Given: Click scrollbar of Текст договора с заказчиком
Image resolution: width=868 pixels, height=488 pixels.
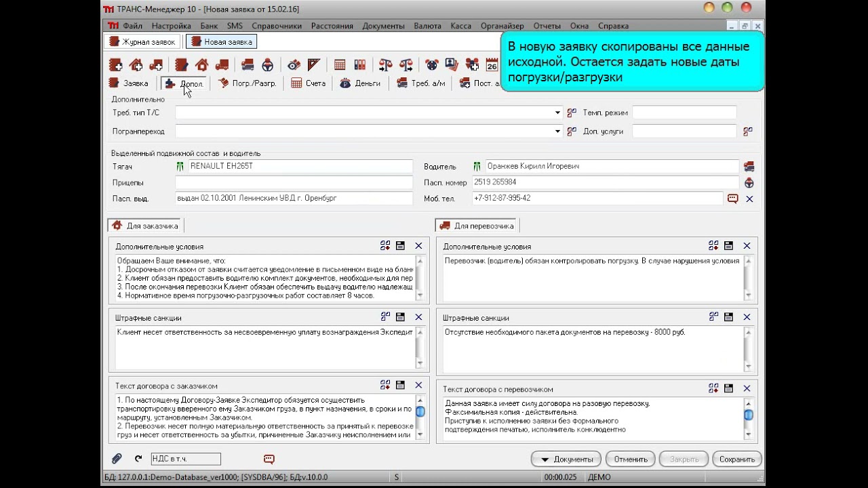Looking at the screenshot, I should coord(420,418).
